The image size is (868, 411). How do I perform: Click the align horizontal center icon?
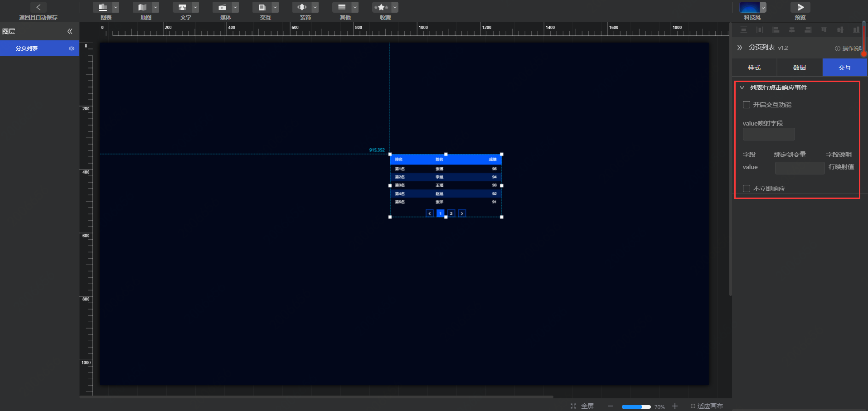[x=792, y=30]
